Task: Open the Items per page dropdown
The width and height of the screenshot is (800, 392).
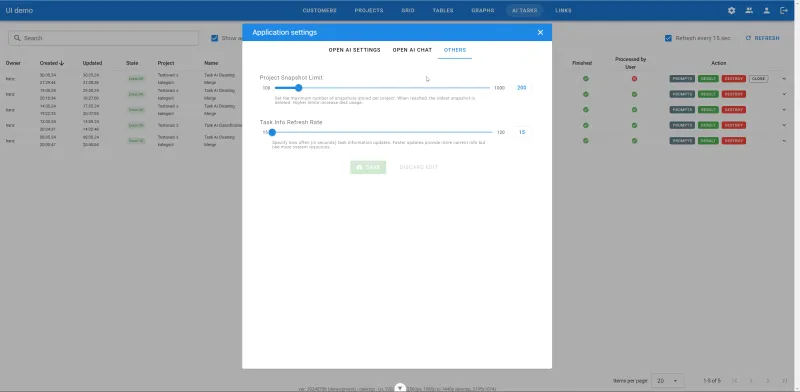Action: pyautogui.click(x=667, y=381)
